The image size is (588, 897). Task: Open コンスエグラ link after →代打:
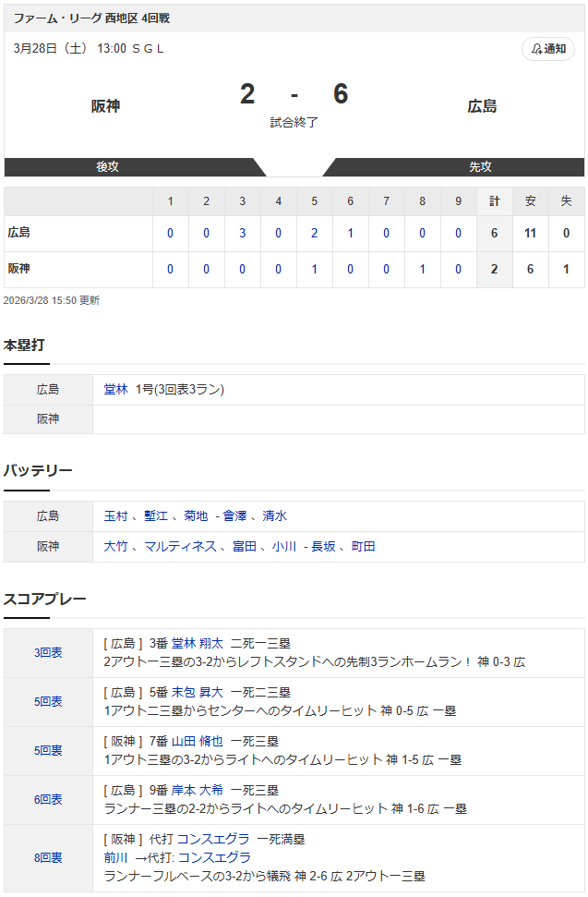point(215,857)
